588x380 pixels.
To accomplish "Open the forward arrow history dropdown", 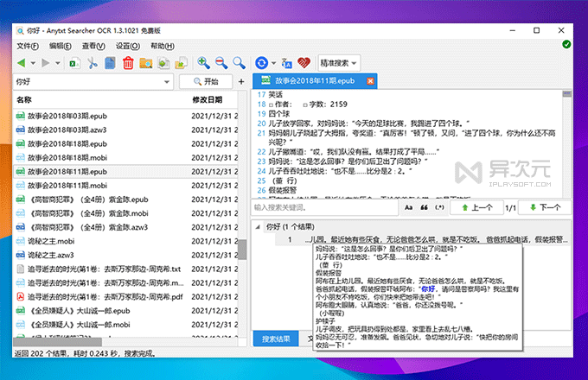I will [x=57, y=63].
